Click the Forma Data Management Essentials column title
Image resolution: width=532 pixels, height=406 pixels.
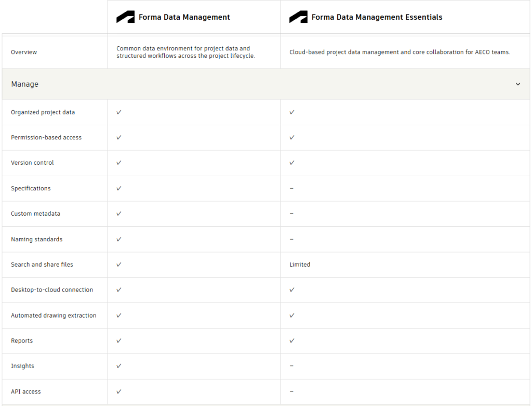coord(377,17)
